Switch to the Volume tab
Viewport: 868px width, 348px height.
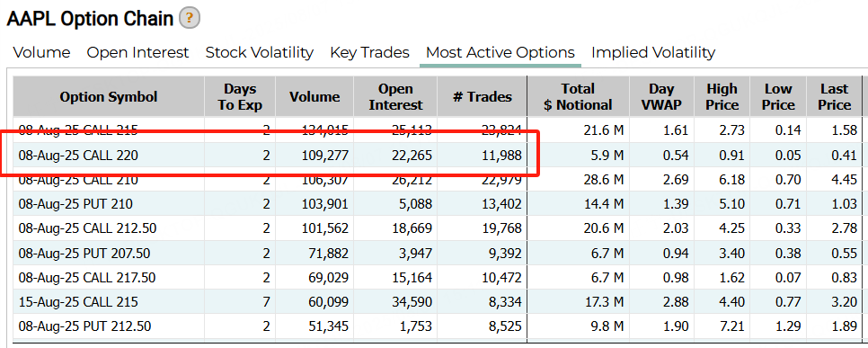[41, 53]
